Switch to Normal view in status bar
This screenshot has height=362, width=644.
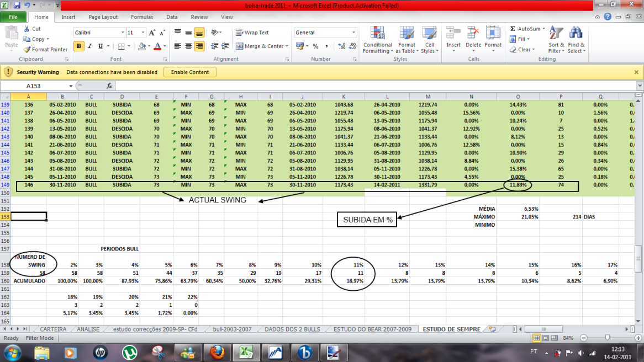pyautogui.click(x=536, y=338)
